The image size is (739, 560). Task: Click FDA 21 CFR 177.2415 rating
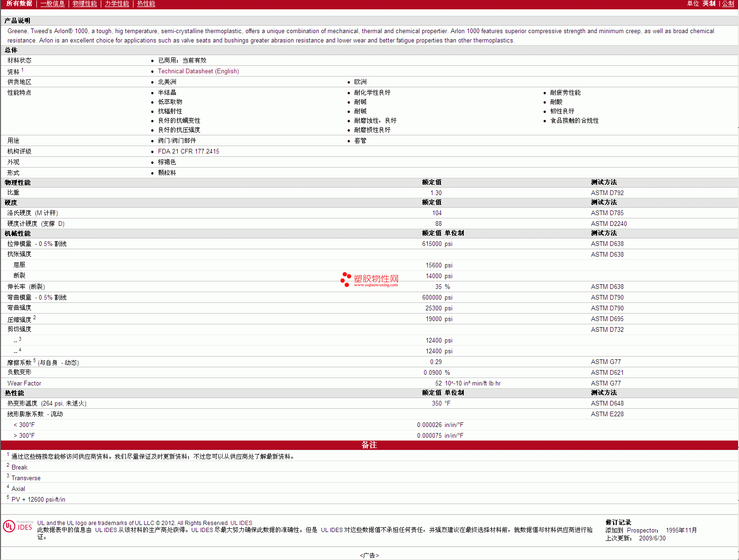coord(188,152)
